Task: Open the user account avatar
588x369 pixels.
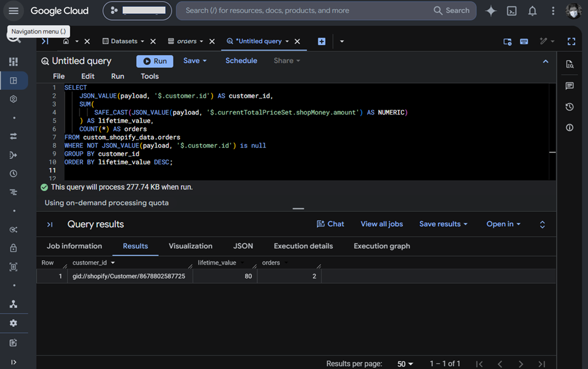Action: (574, 11)
